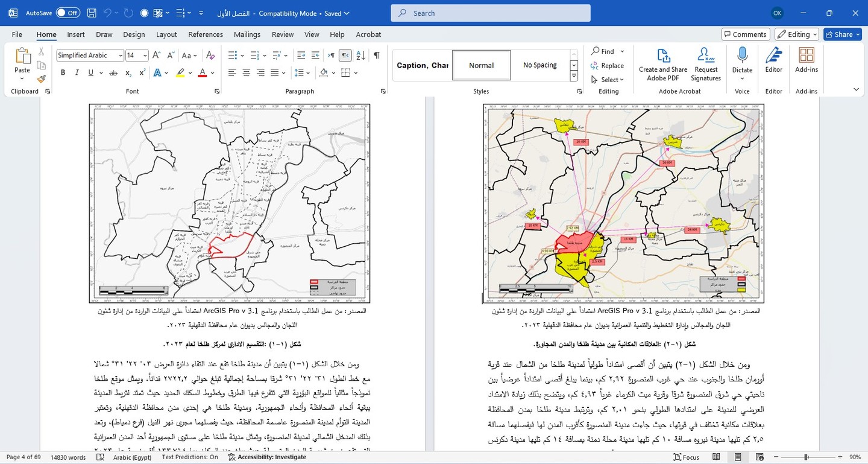Open the Layout ribbon tab

(166, 34)
